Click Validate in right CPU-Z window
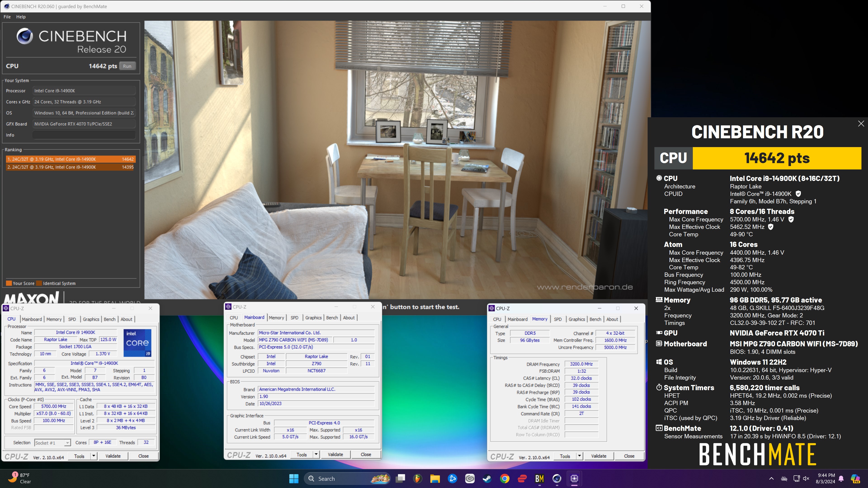 (x=599, y=456)
